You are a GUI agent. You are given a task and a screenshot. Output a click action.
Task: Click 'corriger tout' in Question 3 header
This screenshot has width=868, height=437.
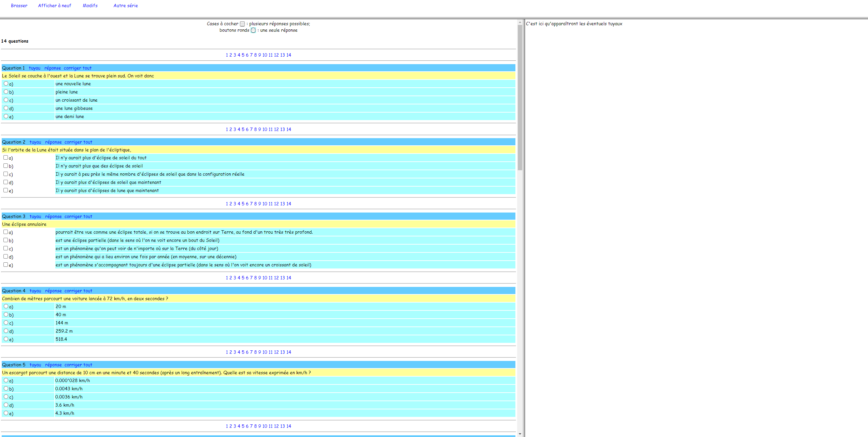[x=78, y=216]
